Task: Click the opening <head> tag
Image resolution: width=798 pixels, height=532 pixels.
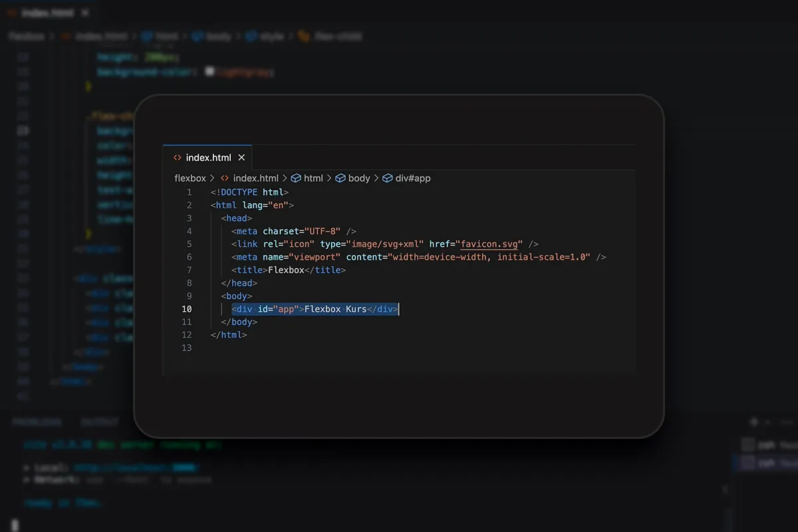Action: tap(237, 218)
